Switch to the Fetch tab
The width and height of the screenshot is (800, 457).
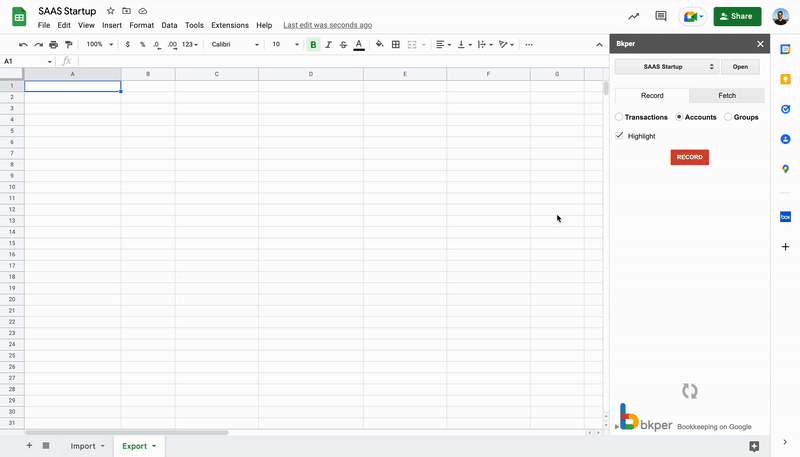pyautogui.click(x=727, y=95)
